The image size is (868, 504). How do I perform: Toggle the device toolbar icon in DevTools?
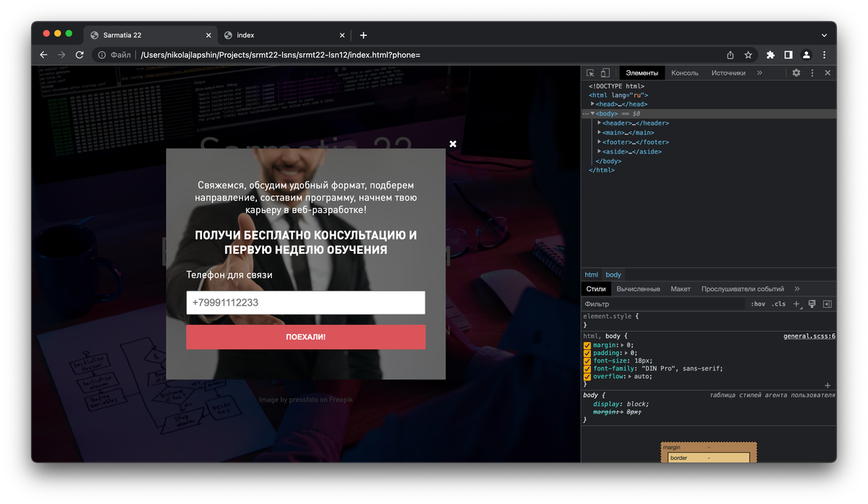605,73
